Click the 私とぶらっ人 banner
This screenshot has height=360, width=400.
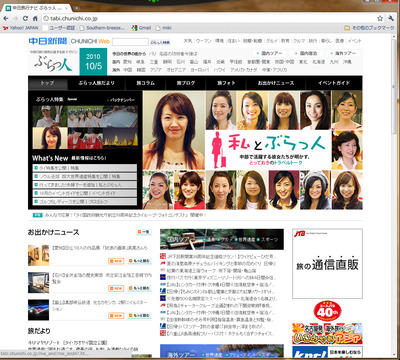pos(268,150)
